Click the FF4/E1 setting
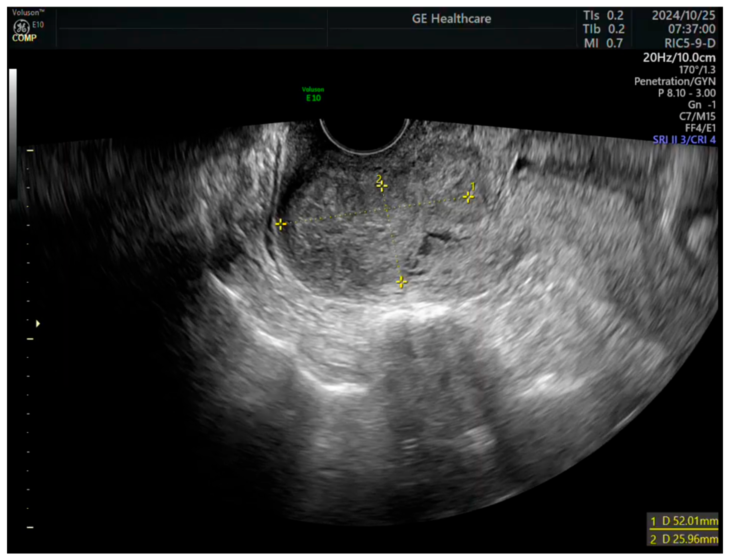 pyautogui.click(x=700, y=128)
